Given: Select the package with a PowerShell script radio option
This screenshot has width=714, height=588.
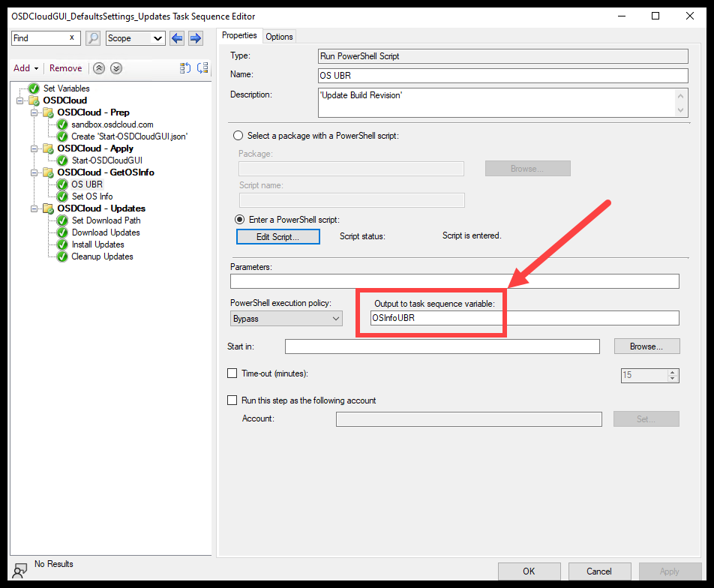Looking at the screenshot, I should click(238, 136).
